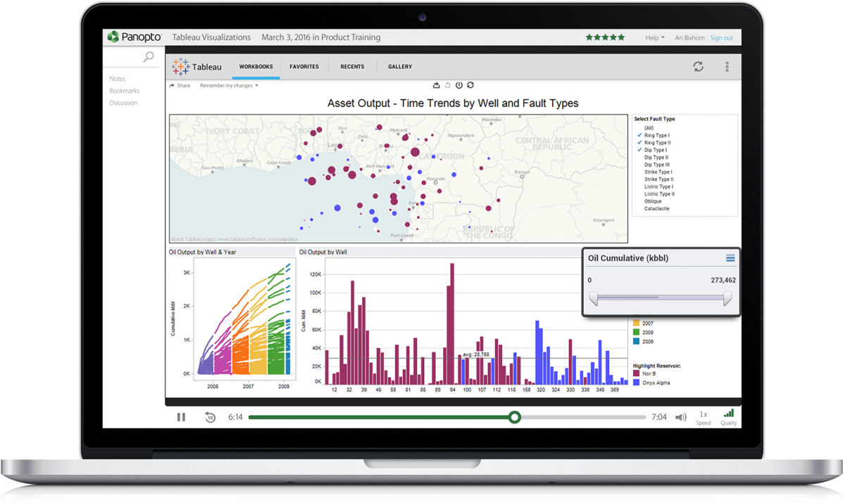Click the Tableau Visualizations video title
The height and width of the screenshot is (504, 843).
pos(211,37)
